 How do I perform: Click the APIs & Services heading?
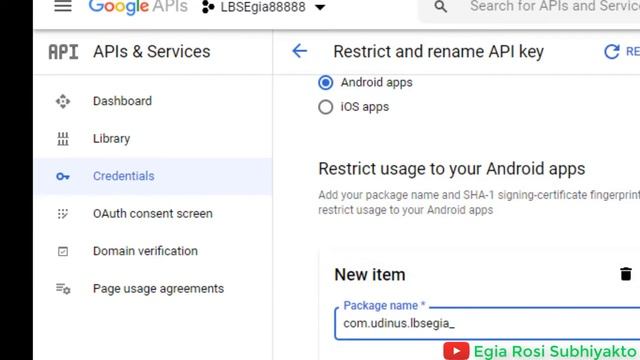point(151,52)
